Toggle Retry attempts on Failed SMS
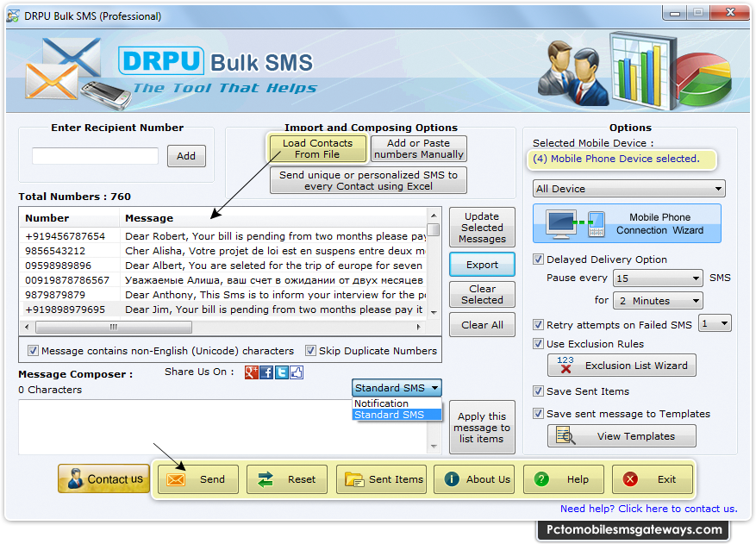This screenshot has height=544, width=756. tap(538, 324)
